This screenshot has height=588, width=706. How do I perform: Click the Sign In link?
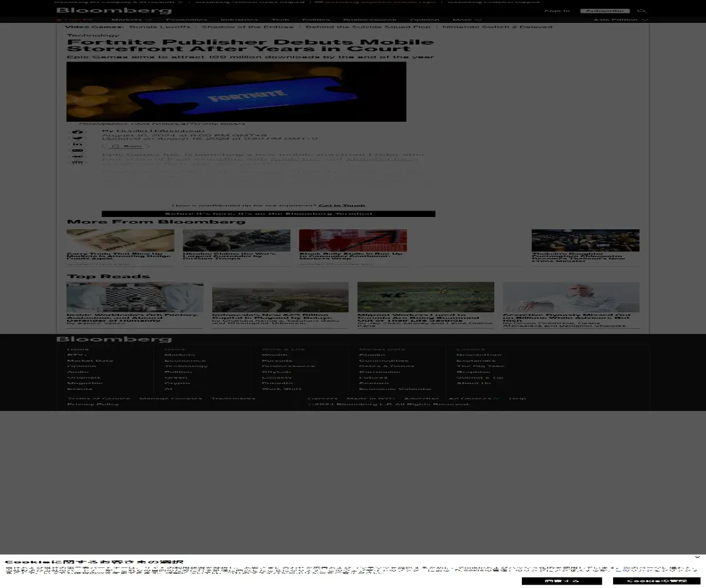[557, 11]
